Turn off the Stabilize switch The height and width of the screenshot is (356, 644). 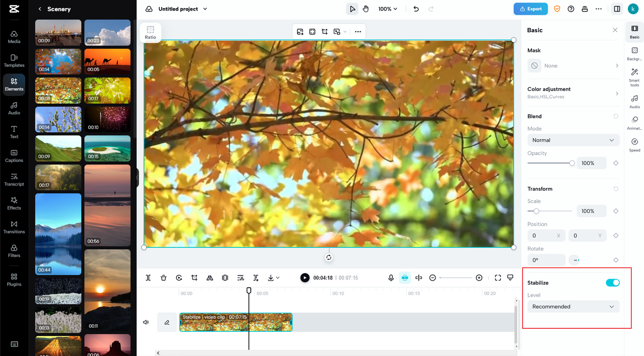[613, 283]
